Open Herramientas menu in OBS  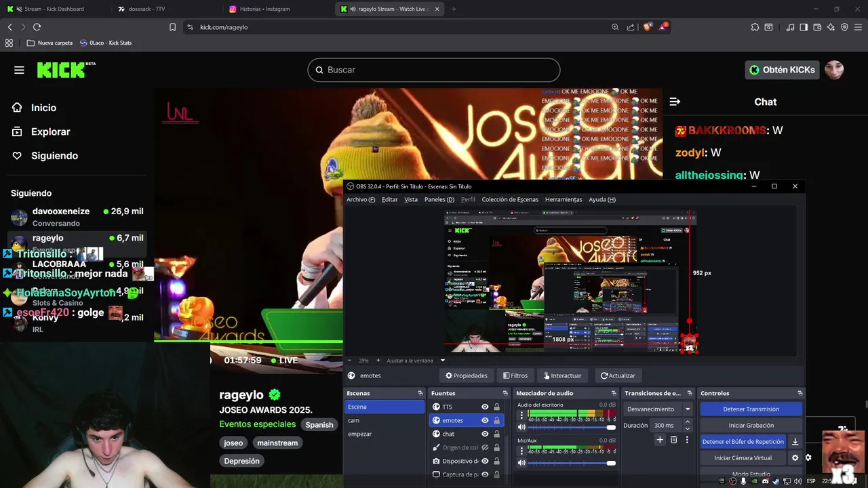tap(564, 199)
